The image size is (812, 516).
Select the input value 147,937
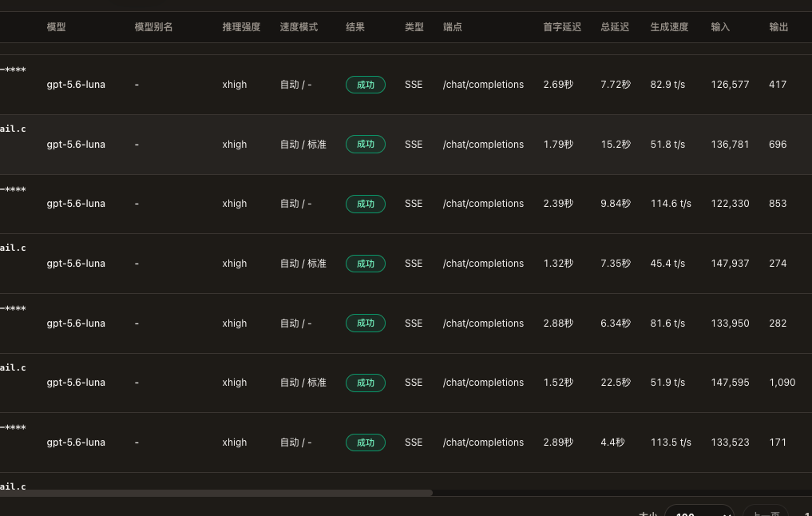point(730,264)
